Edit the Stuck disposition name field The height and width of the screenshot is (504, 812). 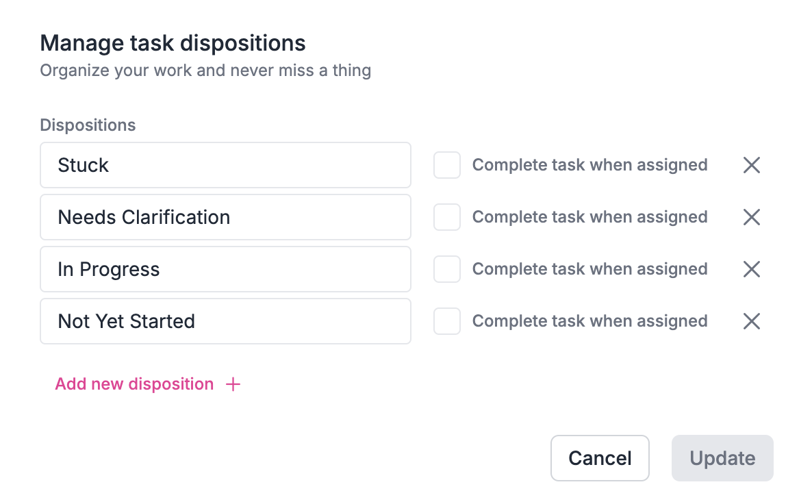(x=226, y=165)
